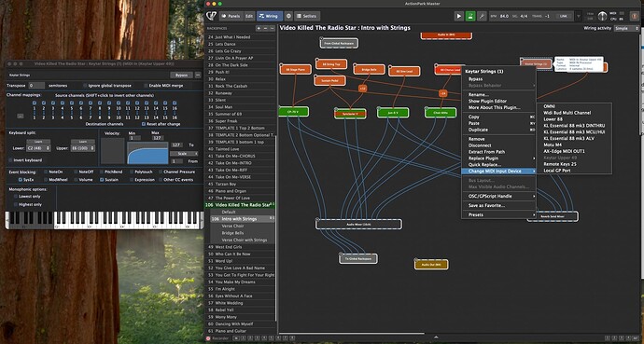The width and height of the screenshot is (644, 344).
Task: Click the play button in the top toolbar
Action: click(459, 16)
